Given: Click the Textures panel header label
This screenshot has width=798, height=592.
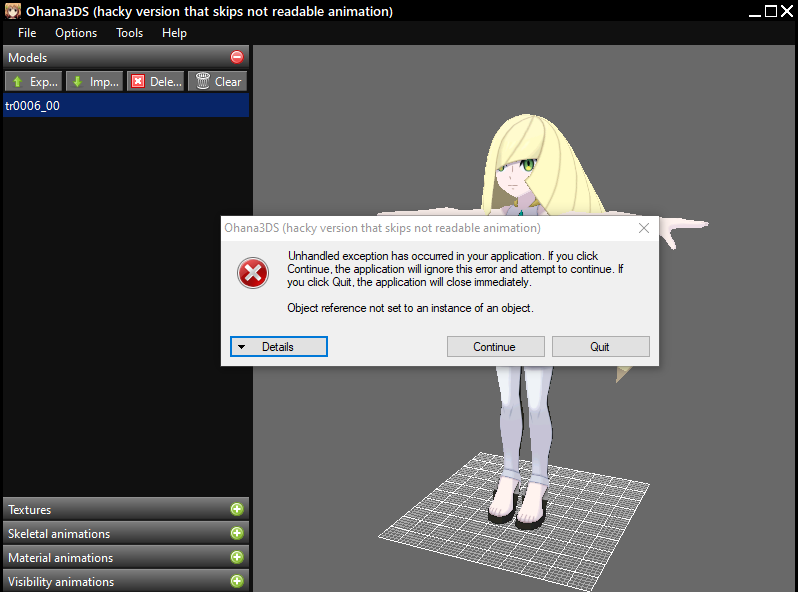Looking at the screenshot, I should 30,510.
